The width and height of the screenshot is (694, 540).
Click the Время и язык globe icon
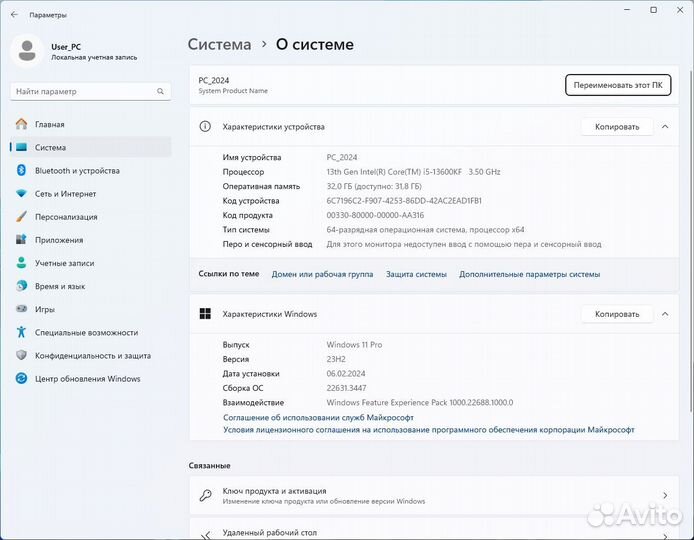(21, 286)
